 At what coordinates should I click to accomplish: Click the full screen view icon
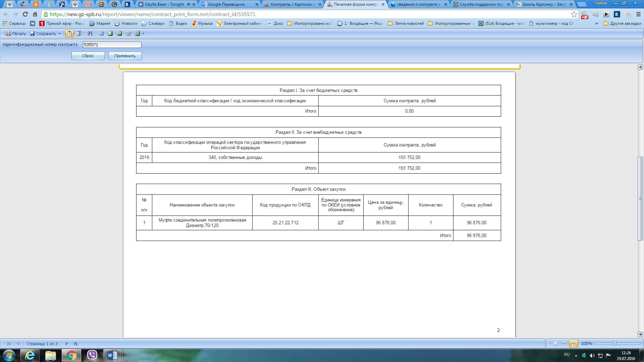[101, 34]
